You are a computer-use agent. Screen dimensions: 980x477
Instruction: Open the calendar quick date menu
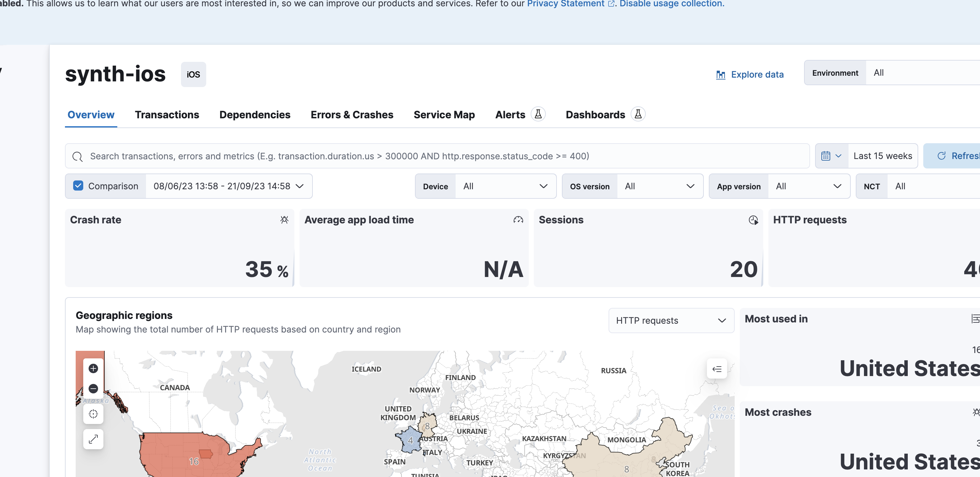pyautogui.click(x=831, y=156)
